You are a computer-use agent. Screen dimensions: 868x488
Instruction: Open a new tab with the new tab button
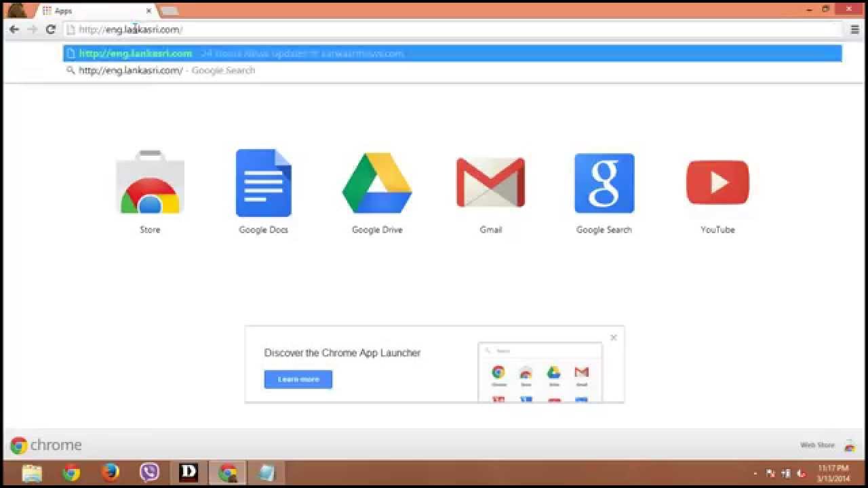pyautogui.click(x=169, y=11)
